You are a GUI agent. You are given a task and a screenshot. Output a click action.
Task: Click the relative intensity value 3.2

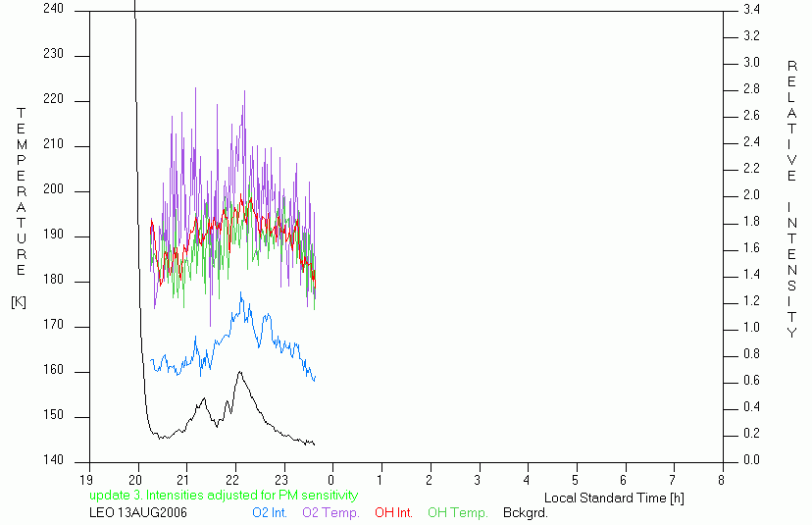click(751, 35)
